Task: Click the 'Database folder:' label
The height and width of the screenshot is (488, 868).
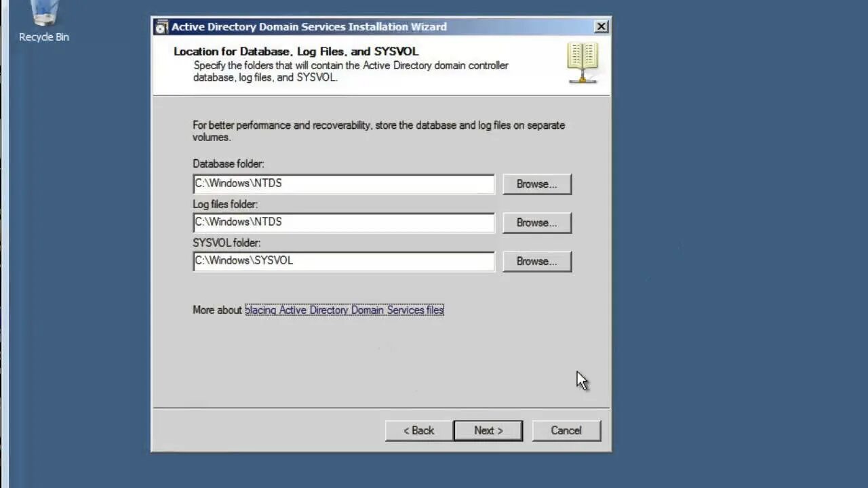Action: (229, 164)
